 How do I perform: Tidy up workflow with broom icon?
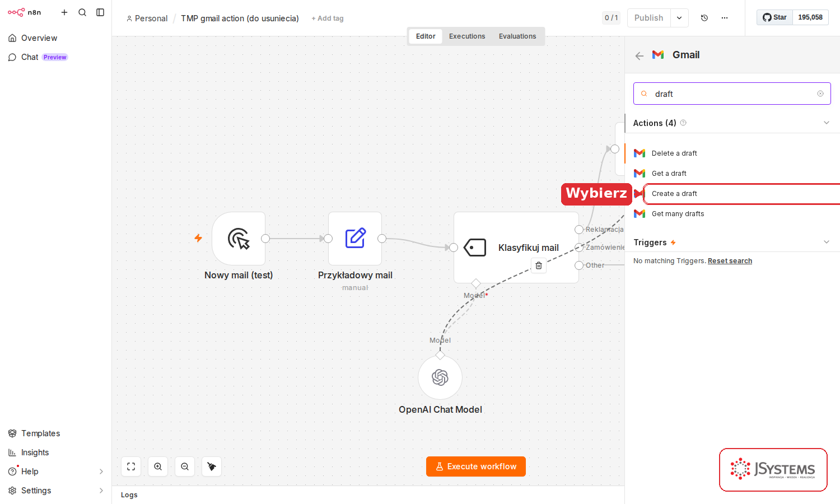[212, 466]
